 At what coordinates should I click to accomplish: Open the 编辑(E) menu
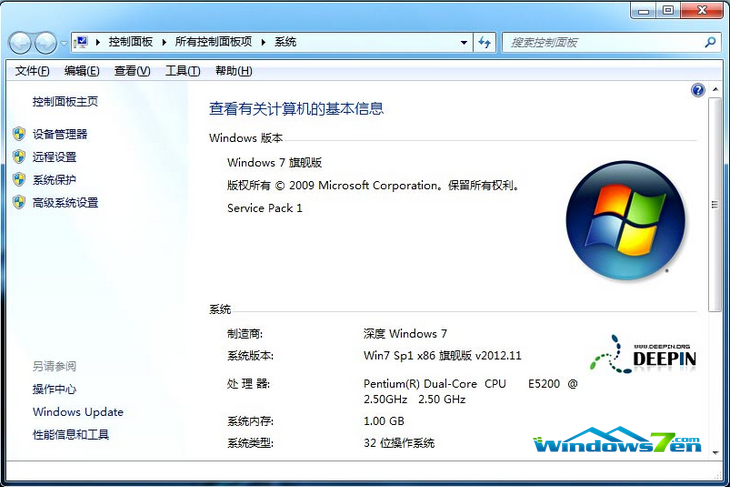(x=82, y=71)
